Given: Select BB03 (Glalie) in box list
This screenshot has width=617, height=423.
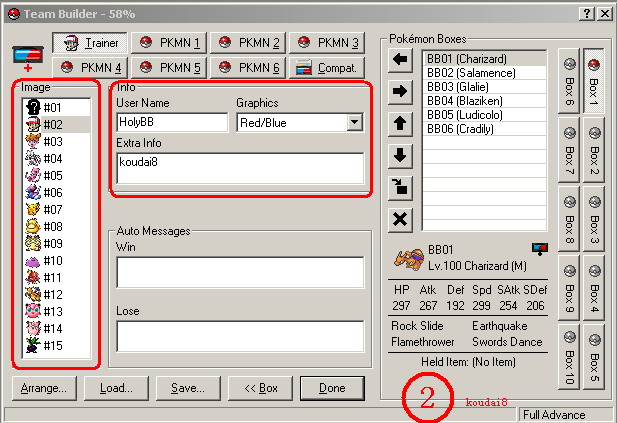Looking at the screenshot, I should (484, 87).
